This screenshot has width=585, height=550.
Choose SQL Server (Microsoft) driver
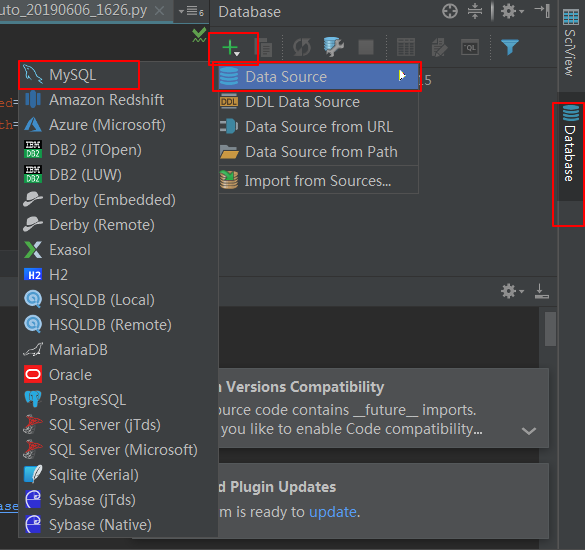(118, 450)
